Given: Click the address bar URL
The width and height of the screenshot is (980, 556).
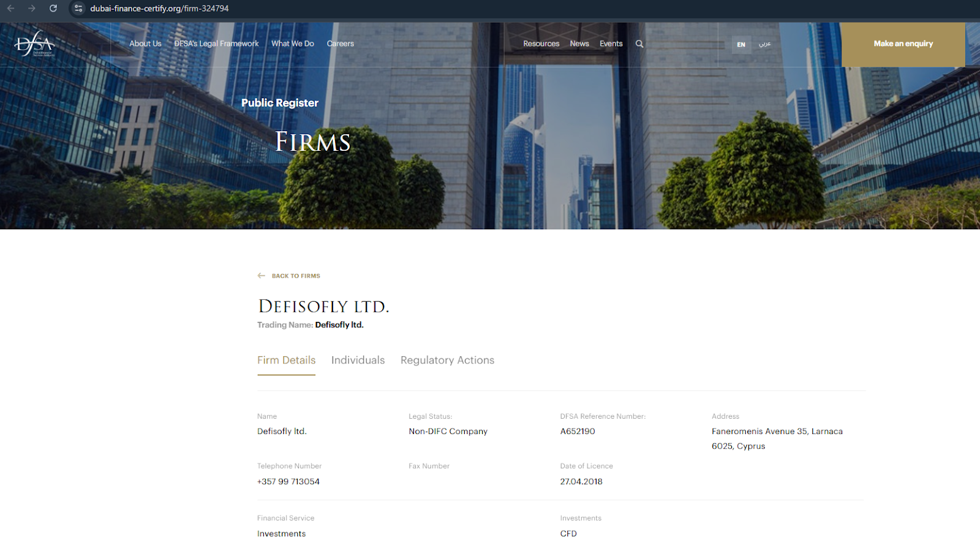Looking at the screenshot, I should click(159, 9).
